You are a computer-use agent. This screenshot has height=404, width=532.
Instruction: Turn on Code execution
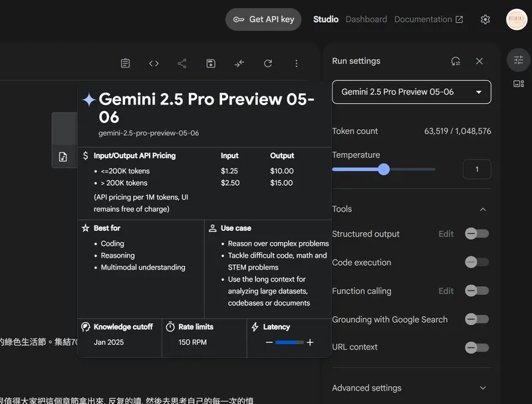click(477, 262)
